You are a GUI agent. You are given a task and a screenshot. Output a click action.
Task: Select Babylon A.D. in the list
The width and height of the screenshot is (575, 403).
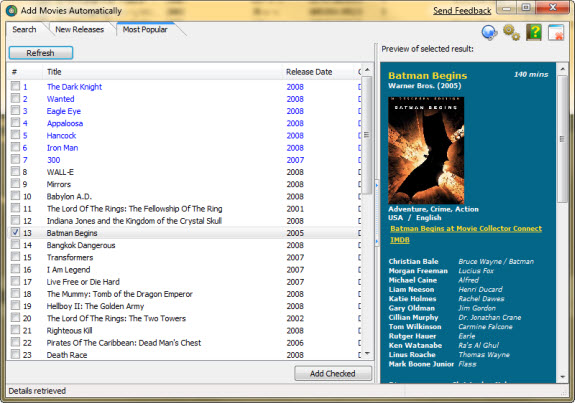(x=69, y=196)
